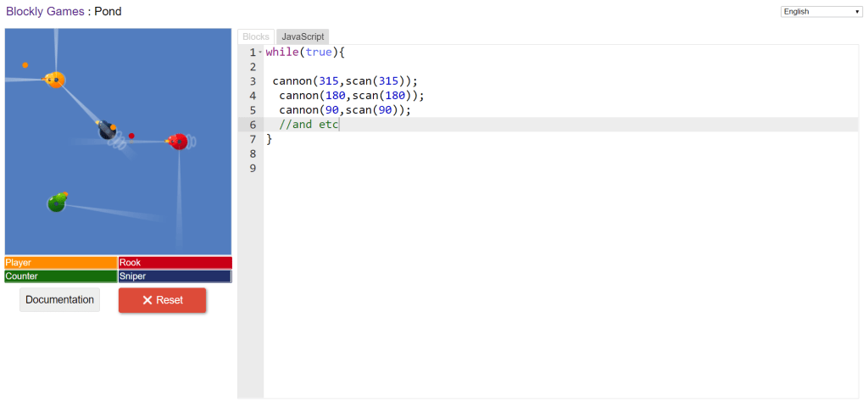Screen dimensions: 868x401
Task: Select the red Rook health bar
Action: tap(175, 263)
